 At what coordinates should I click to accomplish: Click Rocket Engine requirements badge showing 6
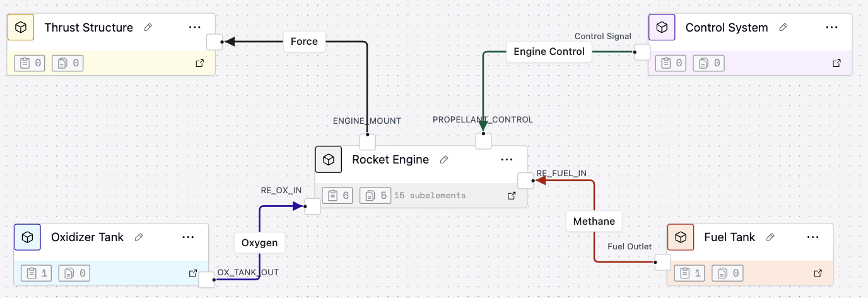337,196
